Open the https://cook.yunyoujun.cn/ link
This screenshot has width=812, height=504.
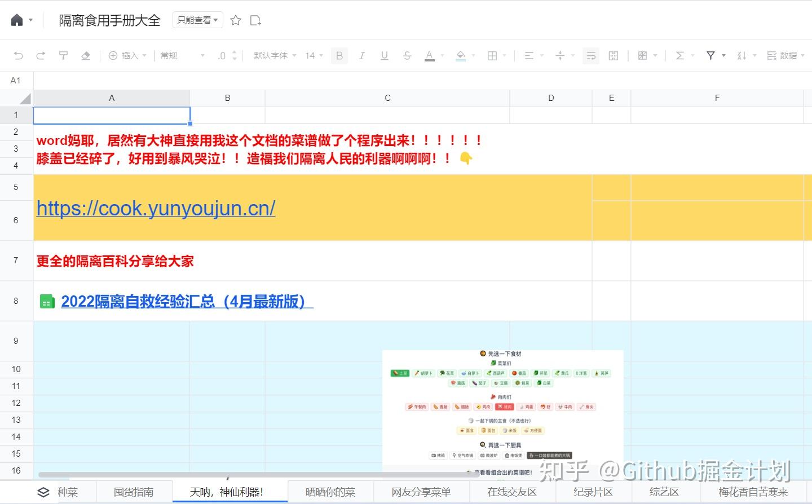156,209
